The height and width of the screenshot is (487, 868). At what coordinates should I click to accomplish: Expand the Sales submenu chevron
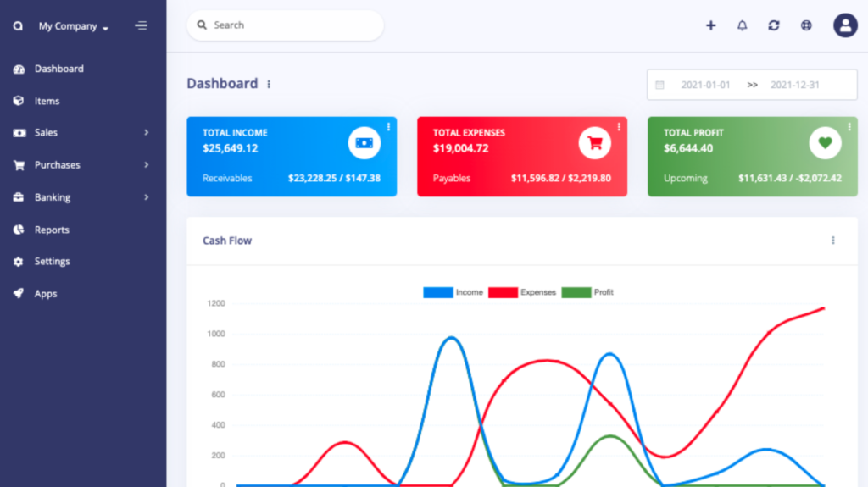click(x=146, y=132)
